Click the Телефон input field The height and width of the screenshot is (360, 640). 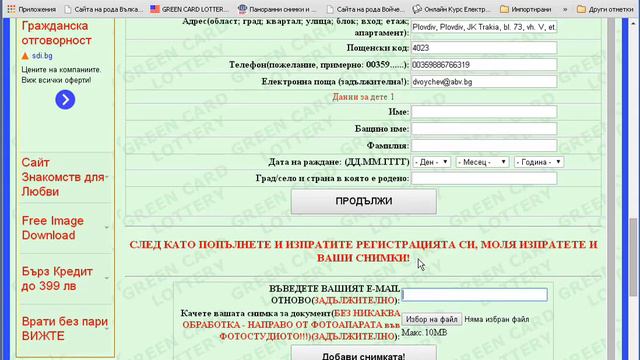pos(484,65)
